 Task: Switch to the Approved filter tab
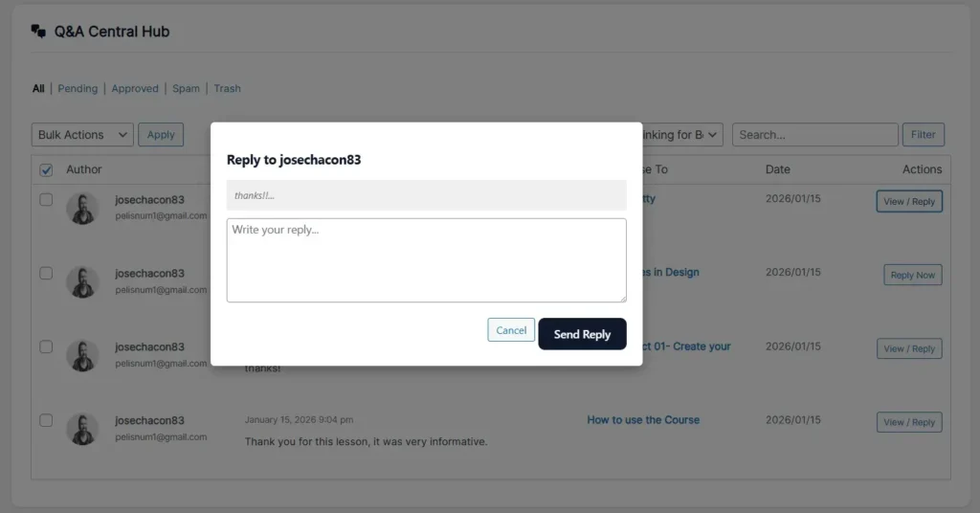click(x=135, y=89)
